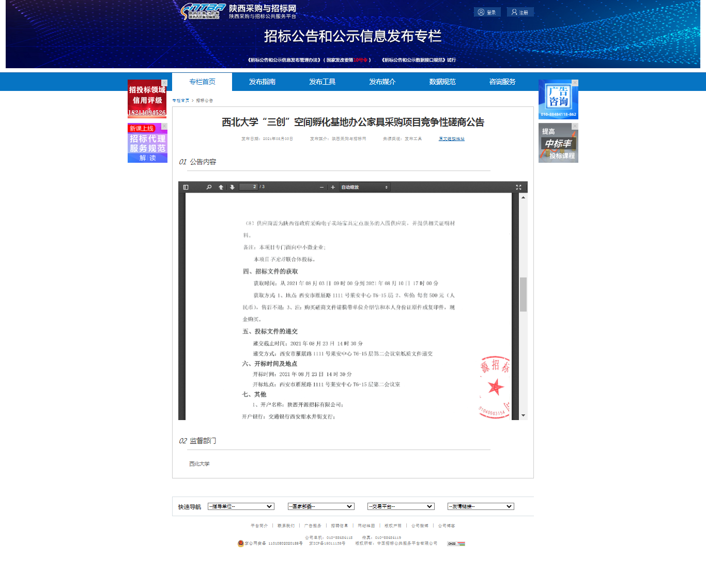The width and height of the screenshot is (706, 588).
Task: Expand the 友情链接 dropdown
Action: [481, 506]
